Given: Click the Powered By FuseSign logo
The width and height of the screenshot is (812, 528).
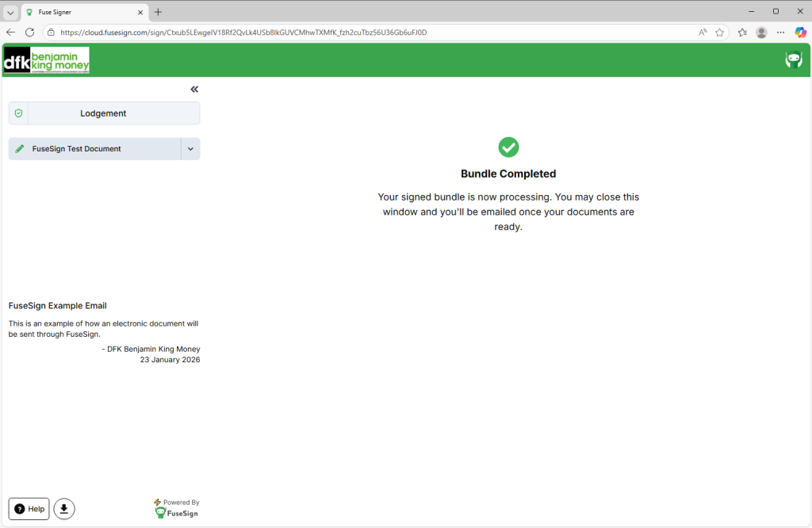Looking at the screenshot, I should pyautogui.click(x=177, y=508).
